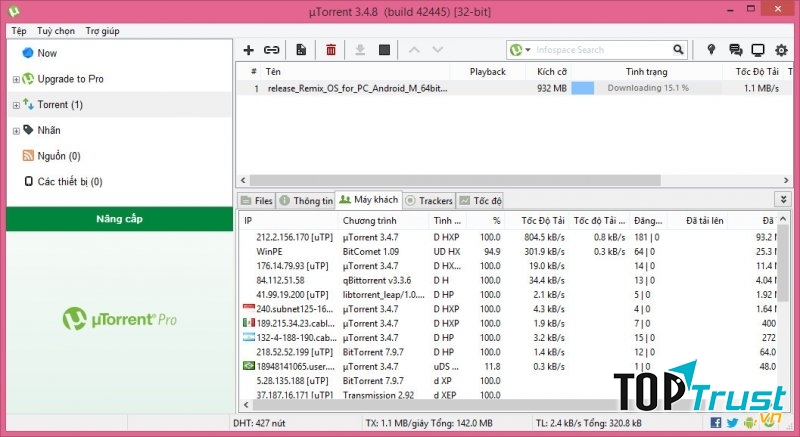The width and height of the screenshot is (800, 437).
Task: Select Nhãn in the sidebar
Action: point(48,130)
